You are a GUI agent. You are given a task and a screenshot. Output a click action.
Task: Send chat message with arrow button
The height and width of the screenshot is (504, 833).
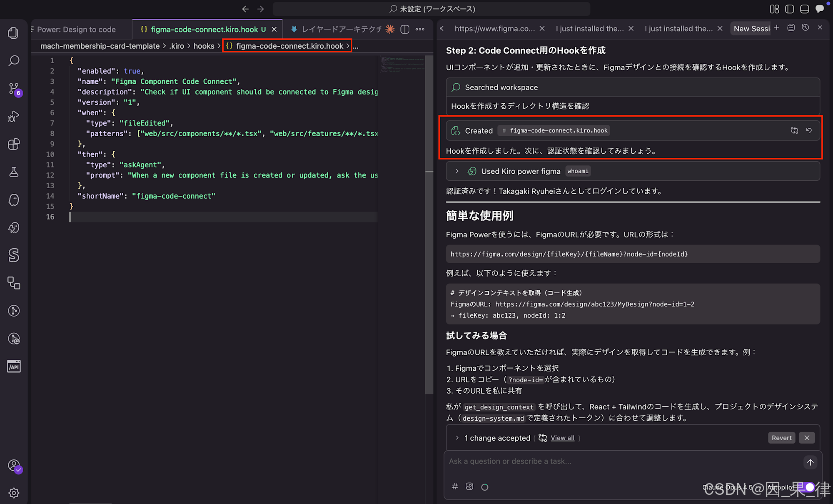tap(810, 462)
